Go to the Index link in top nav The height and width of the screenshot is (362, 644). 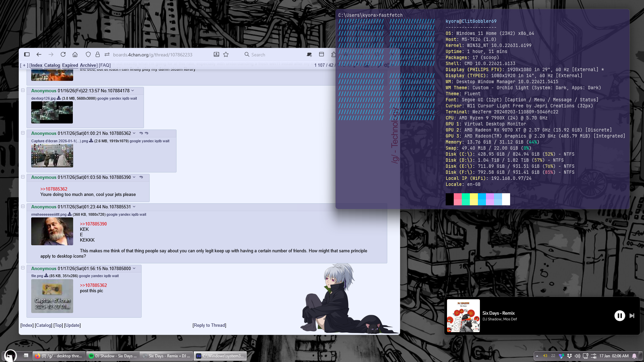tap(36, 65)
